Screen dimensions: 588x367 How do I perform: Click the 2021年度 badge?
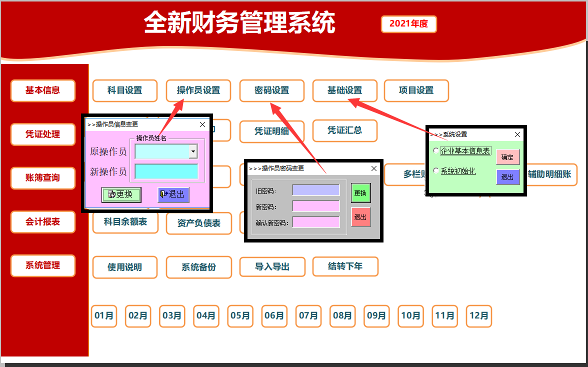(x=408, y=23)
